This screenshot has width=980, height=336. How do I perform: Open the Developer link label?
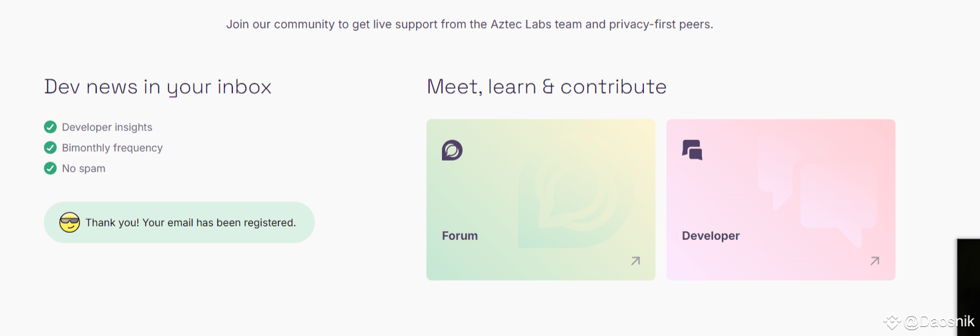coord(711,236)
